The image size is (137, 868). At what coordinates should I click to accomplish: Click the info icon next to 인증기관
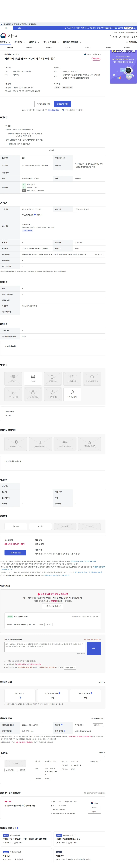[62, 725]
